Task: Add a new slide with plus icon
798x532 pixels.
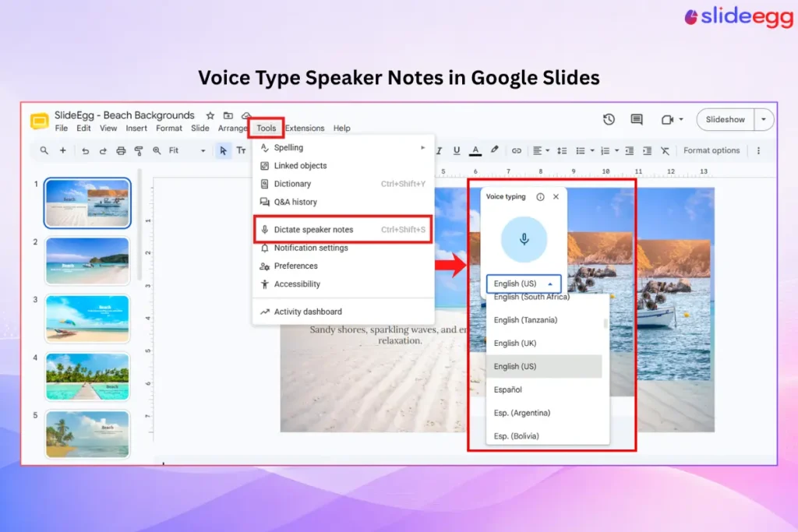Action: click(x=62, y=150)
